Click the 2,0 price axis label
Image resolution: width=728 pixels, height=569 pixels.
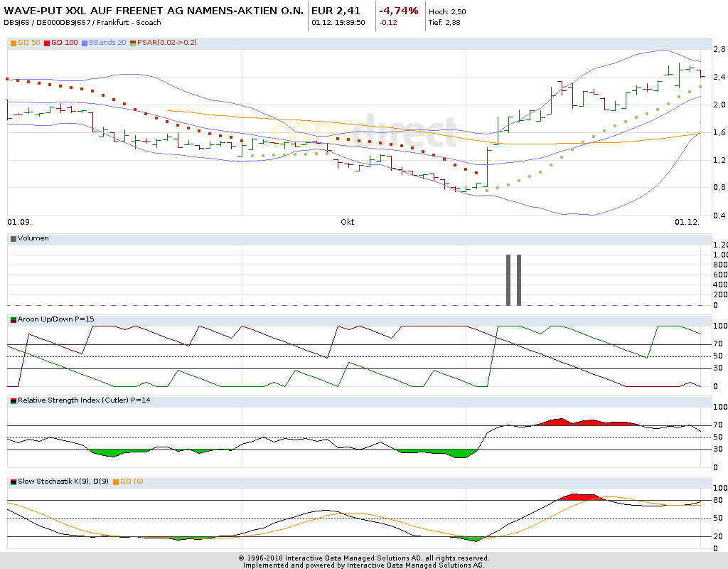tap(719, 105)
